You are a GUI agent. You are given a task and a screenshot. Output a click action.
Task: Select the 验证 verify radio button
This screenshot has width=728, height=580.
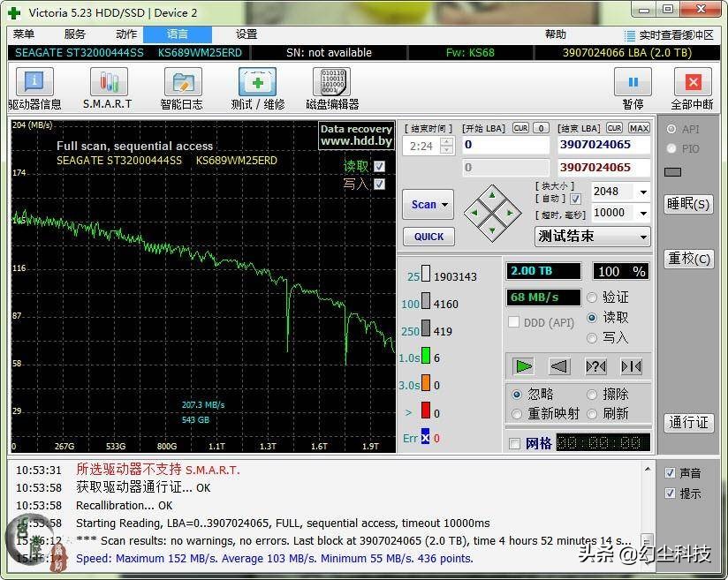pyautogui.click(x=592, y=298)
